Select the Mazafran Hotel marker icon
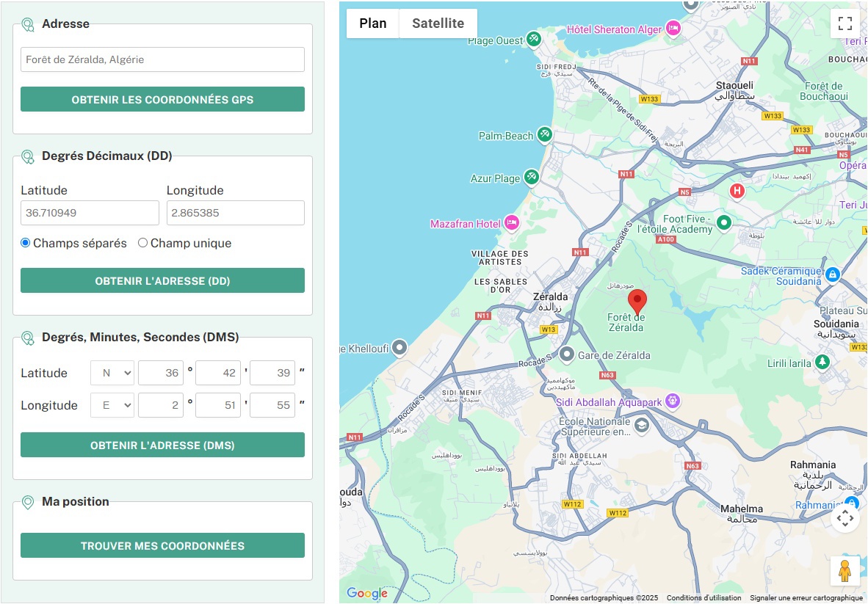868x604 pixels. 512,222
